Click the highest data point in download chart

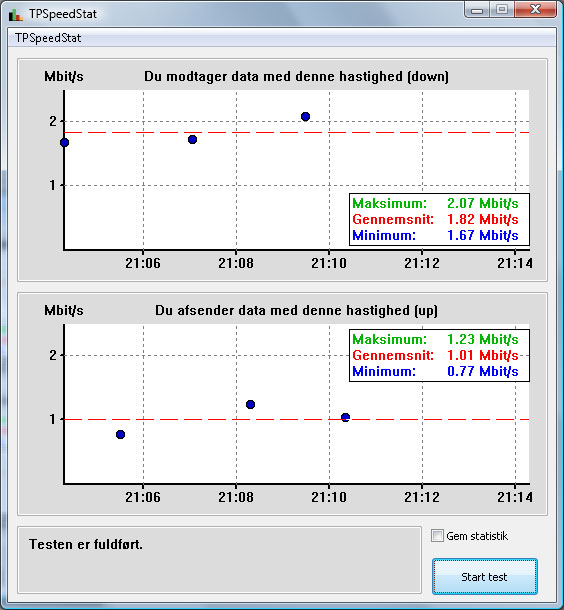[305, 116]
